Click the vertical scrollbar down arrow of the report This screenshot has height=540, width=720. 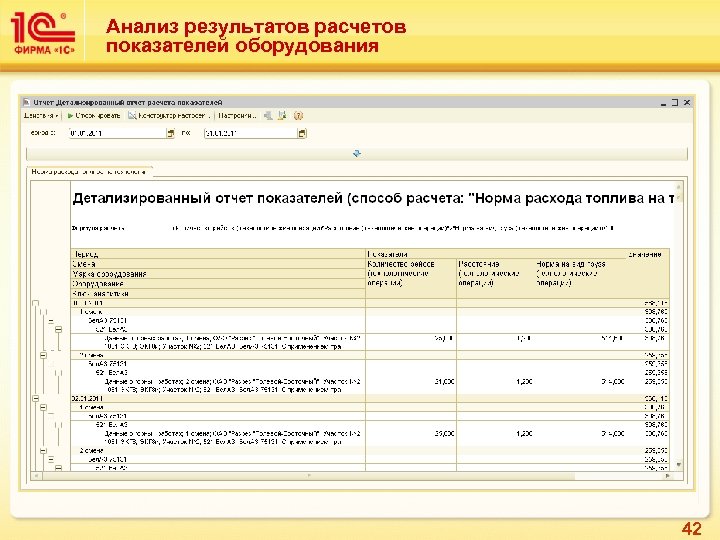(x=679, y=465)
